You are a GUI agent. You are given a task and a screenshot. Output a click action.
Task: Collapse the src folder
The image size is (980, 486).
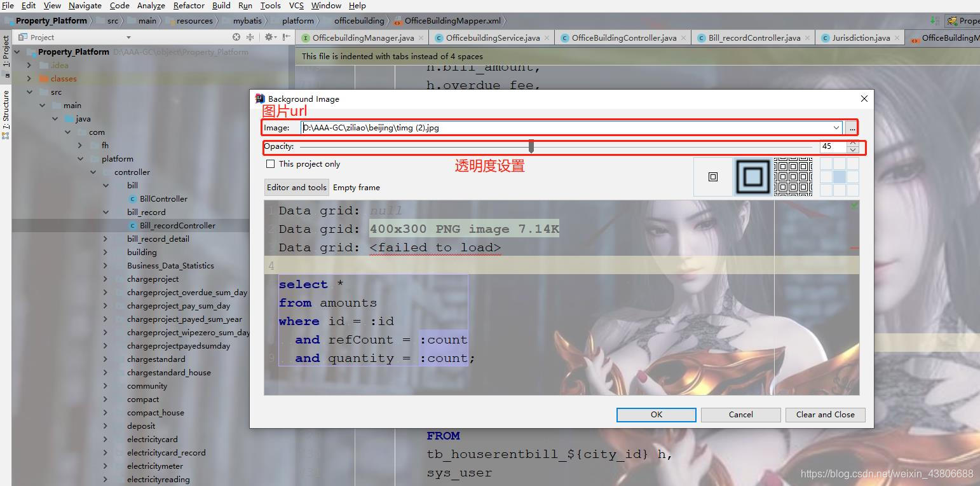pos(29,92)
